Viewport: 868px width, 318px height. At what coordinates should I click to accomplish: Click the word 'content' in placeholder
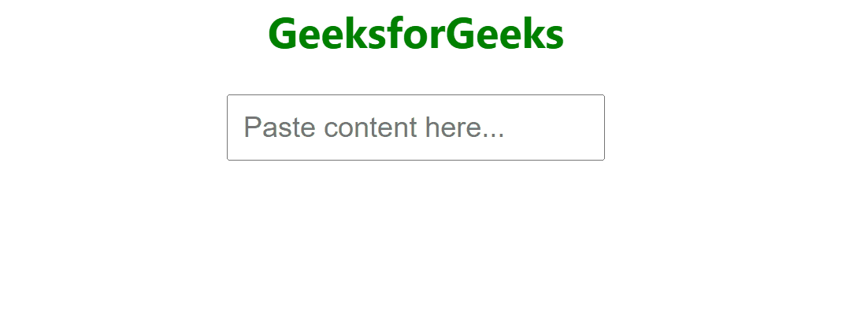370,128
